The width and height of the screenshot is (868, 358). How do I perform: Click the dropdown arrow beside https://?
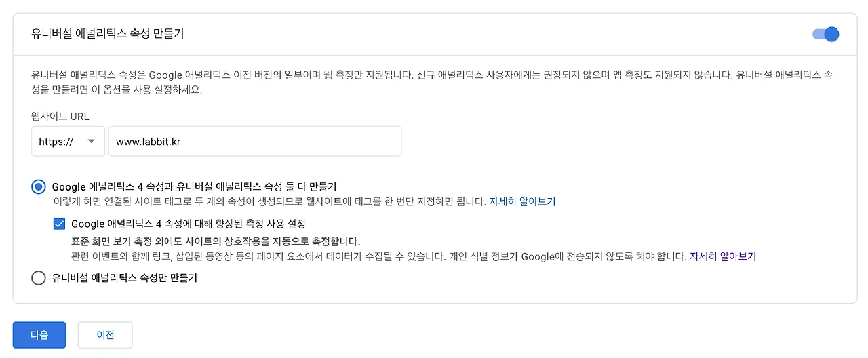click(x=91, y=142)
